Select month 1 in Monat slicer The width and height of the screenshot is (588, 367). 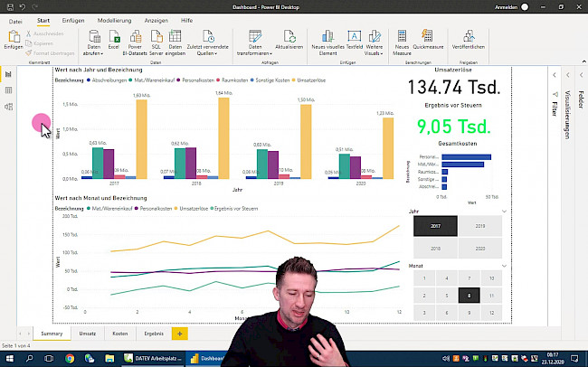424,278
